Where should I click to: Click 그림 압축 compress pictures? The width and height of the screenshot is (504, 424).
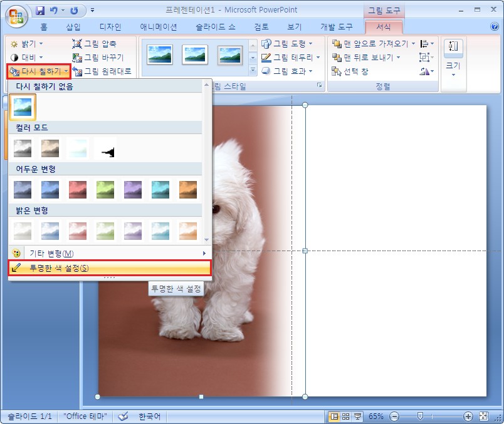tap(95, 44)
